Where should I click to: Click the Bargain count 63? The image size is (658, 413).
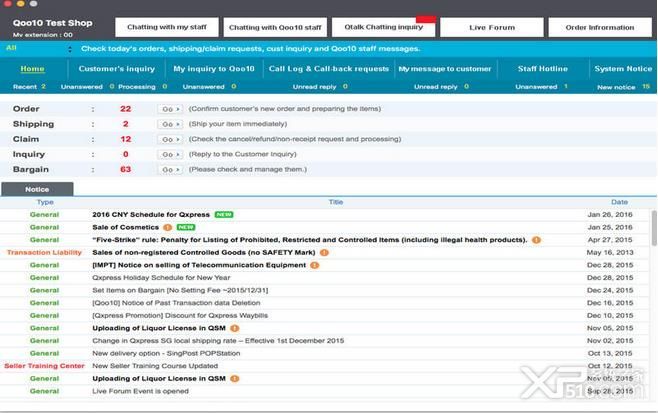(x=125, y=170)
